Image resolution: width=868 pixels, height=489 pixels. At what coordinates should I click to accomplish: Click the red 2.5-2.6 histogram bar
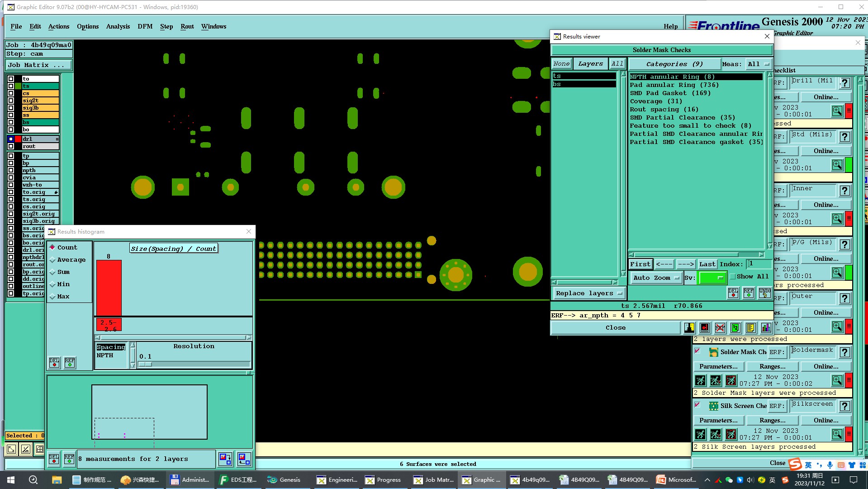click(x=109, y=288)
